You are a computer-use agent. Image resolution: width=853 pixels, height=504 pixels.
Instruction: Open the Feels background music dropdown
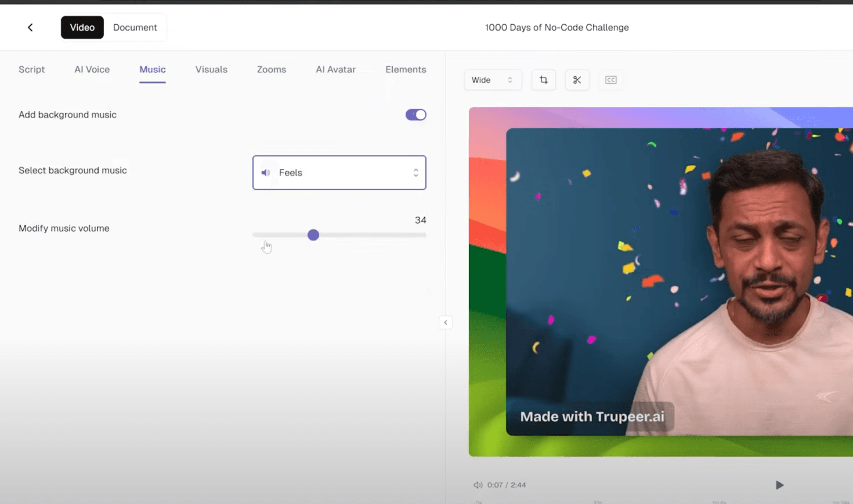339,173
